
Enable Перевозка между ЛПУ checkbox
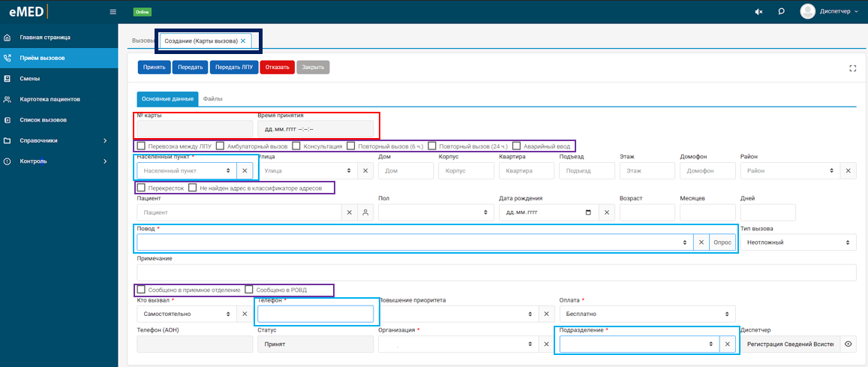(142, 146)
